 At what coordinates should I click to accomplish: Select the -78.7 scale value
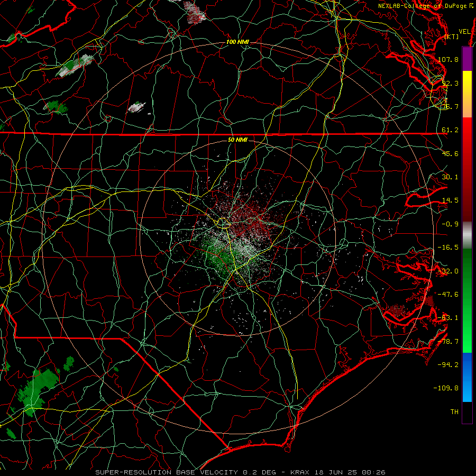[x=448, y=342]
